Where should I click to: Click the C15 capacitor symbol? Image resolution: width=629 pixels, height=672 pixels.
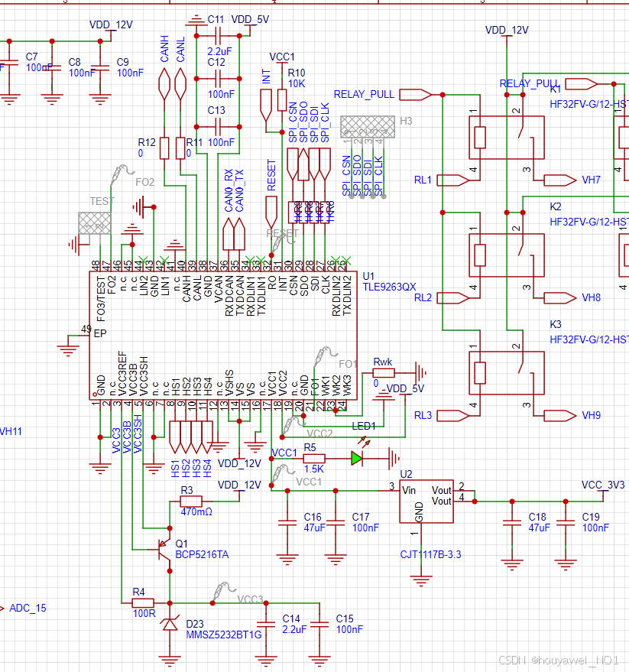(319, 625)
